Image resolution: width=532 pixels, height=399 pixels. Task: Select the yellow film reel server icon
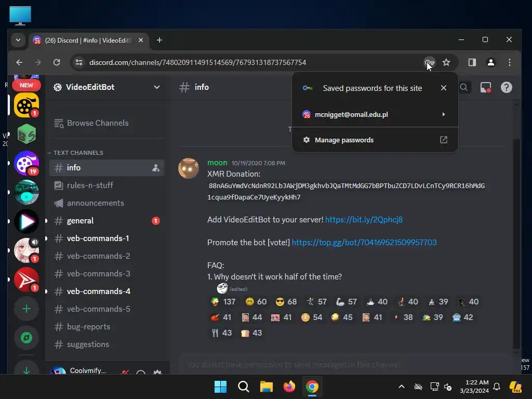click(26, 105)
